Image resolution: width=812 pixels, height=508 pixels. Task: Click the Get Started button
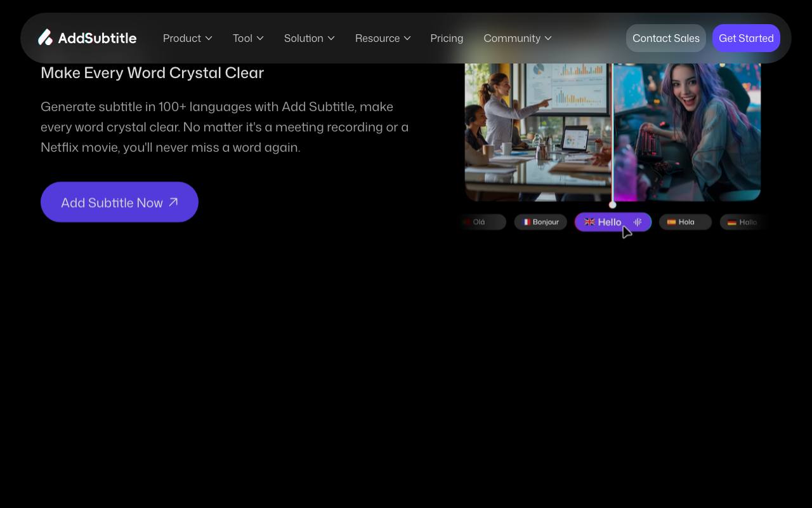(746, 38)
